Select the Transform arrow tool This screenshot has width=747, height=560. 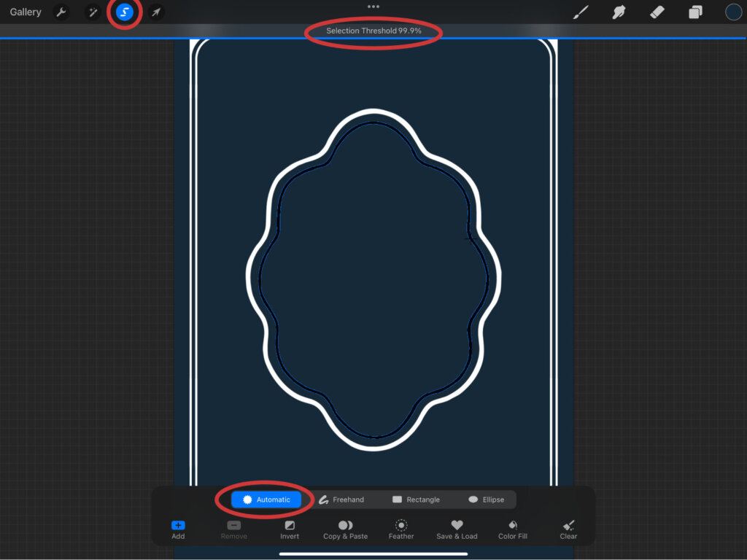pos(155,12)
